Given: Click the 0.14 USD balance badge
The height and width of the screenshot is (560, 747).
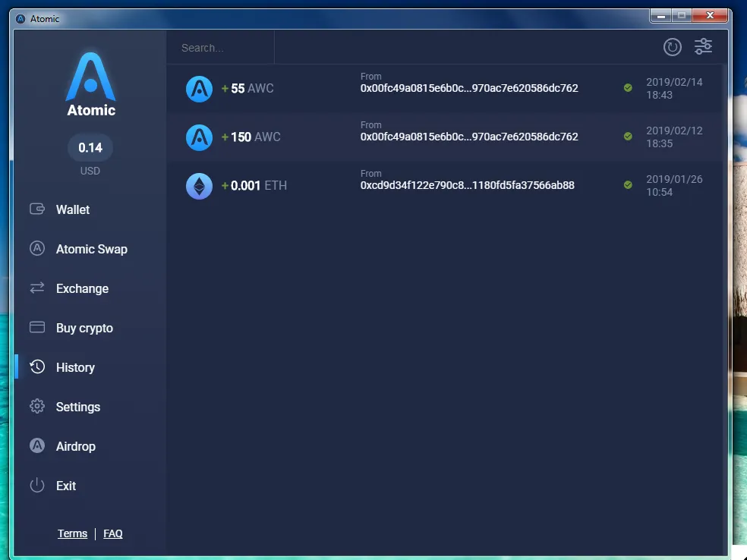Looking at the screenshot, I should [x=90, y=148].
